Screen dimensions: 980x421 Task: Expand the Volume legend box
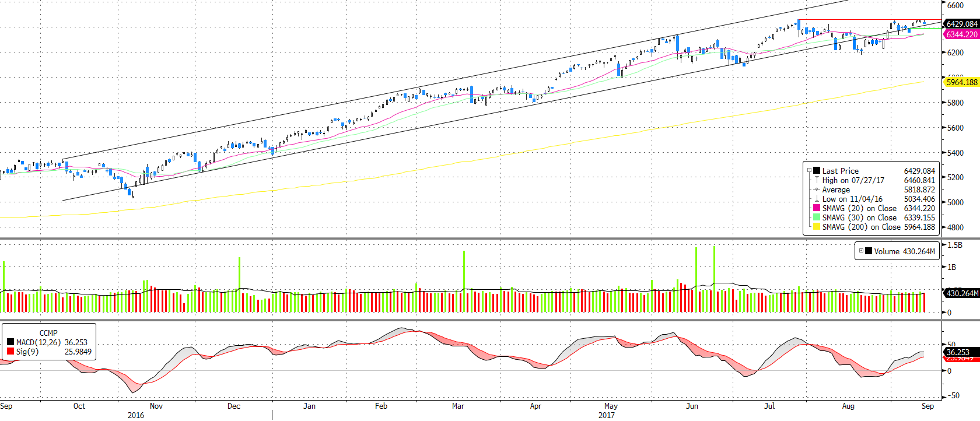click(x=861, y=251)
